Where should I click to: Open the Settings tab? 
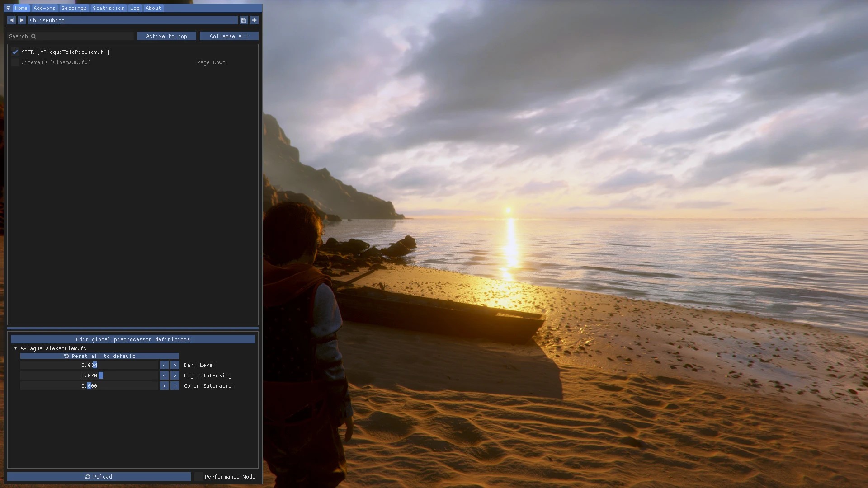74,8
